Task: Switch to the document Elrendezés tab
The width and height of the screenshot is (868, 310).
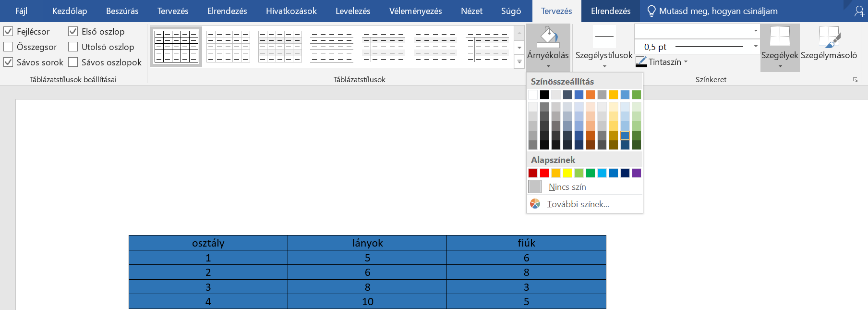Action: coord(227,11)
